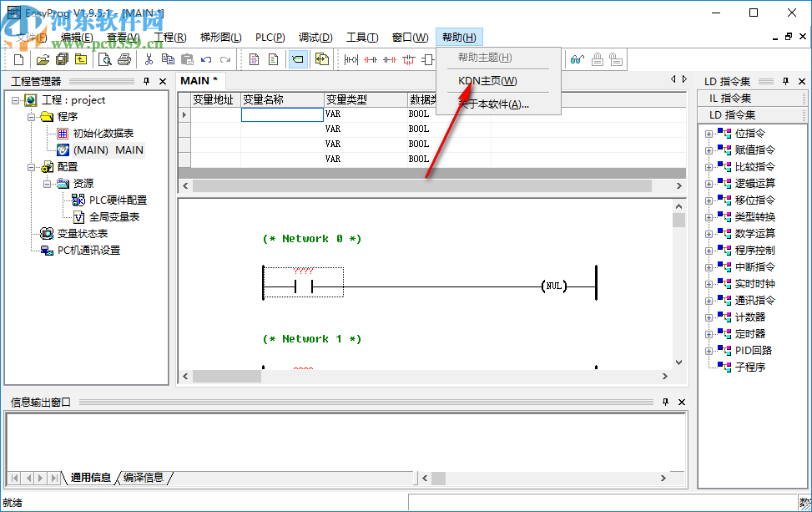This screenshot has width=812, height=512.
Task: Open the 工程(R) menu
Action: tap(170, 38)
